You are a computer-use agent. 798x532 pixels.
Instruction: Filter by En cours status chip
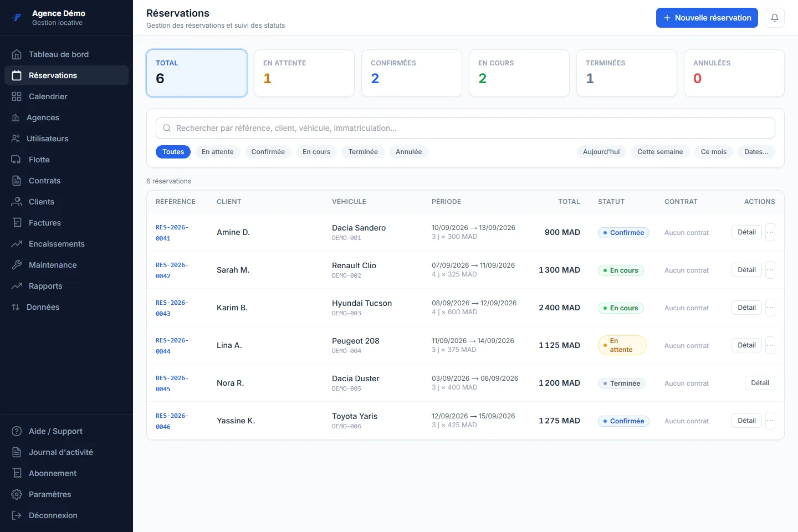coord(316,152)
